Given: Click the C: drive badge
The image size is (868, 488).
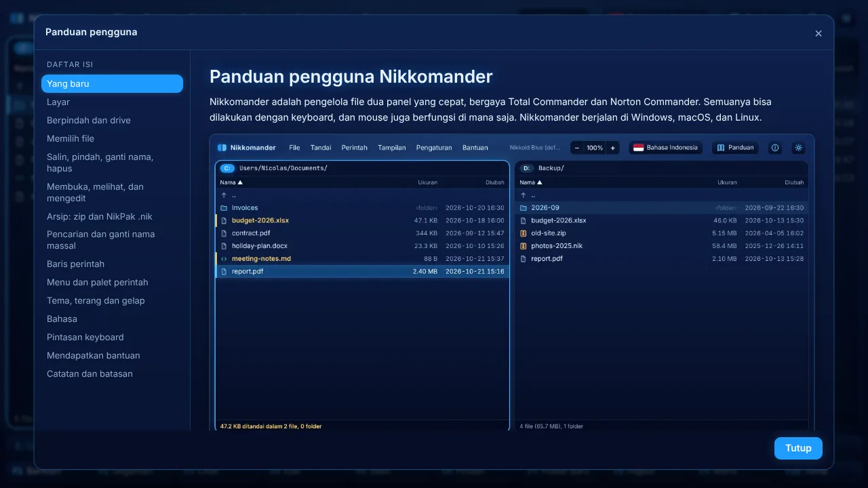Looking at the screenshot, I should 227,168.
